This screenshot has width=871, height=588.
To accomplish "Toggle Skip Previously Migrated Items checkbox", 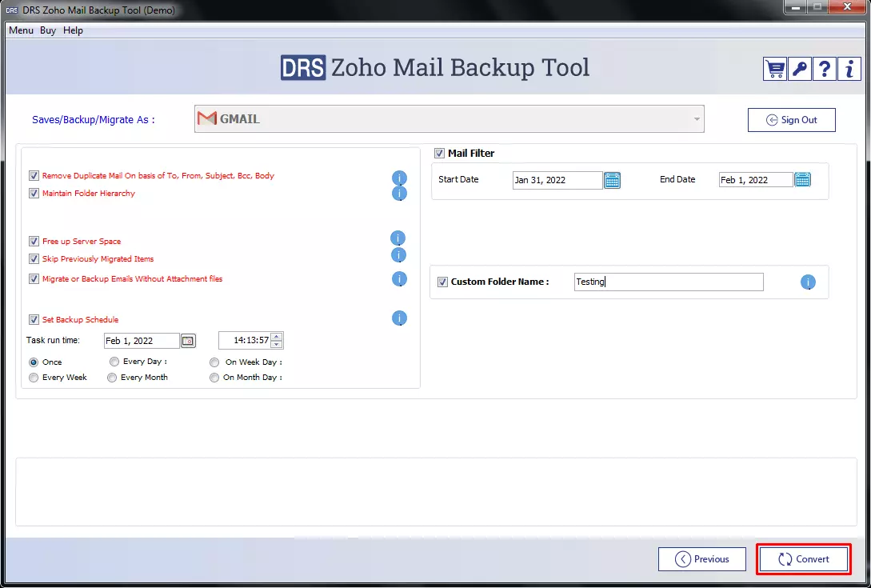I will click(34, 259).
